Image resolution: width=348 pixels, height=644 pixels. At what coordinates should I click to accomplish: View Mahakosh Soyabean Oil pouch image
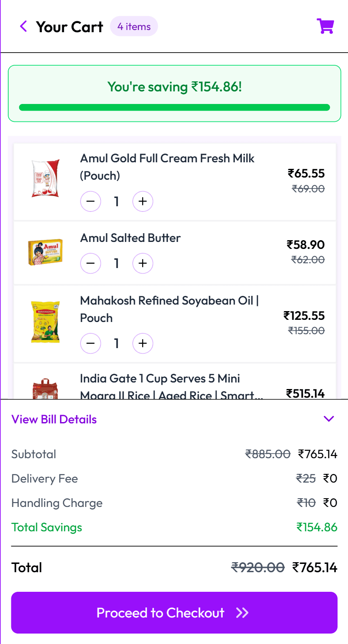[45, 322]
